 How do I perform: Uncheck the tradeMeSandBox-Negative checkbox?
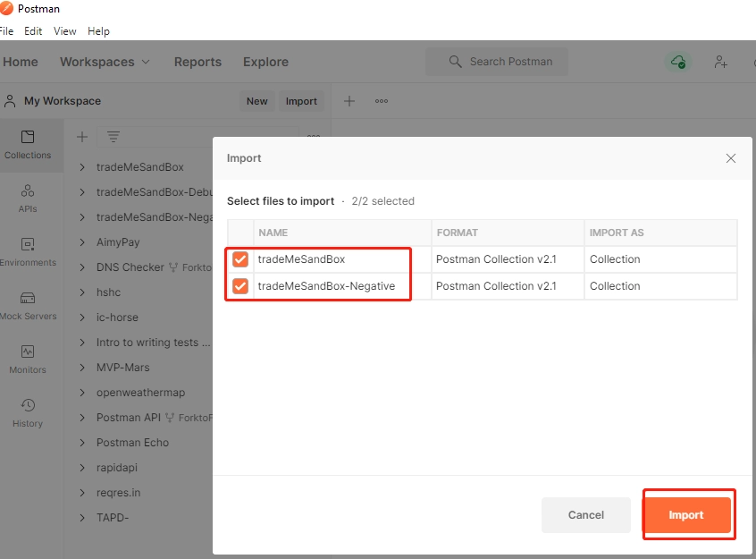[x=240, y=286]
